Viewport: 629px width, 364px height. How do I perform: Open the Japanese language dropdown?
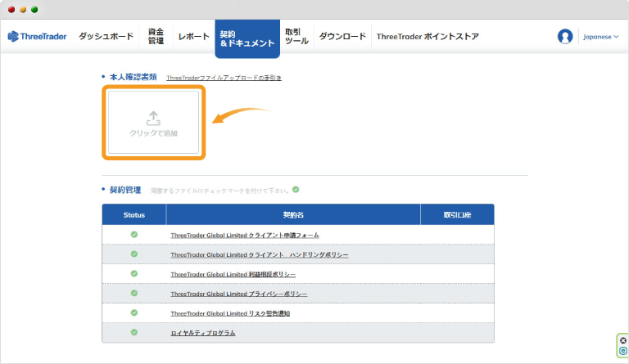pyautogui.click(x=600, y=37)
